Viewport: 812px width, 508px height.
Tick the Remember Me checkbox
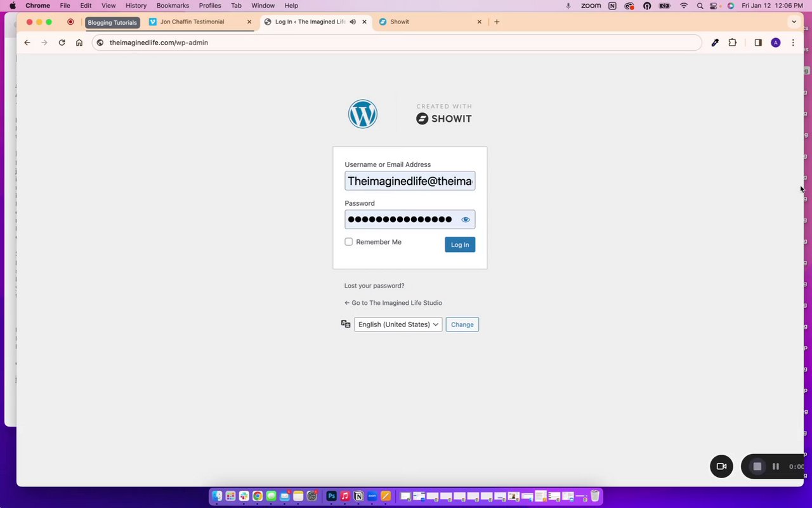point(348,242)
